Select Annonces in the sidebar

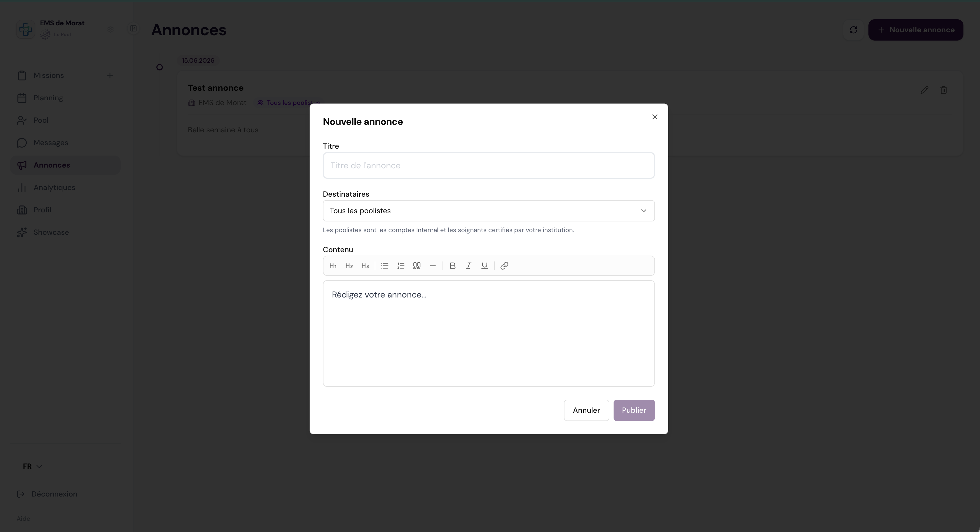pyautogui.click(x=65, y=165)
